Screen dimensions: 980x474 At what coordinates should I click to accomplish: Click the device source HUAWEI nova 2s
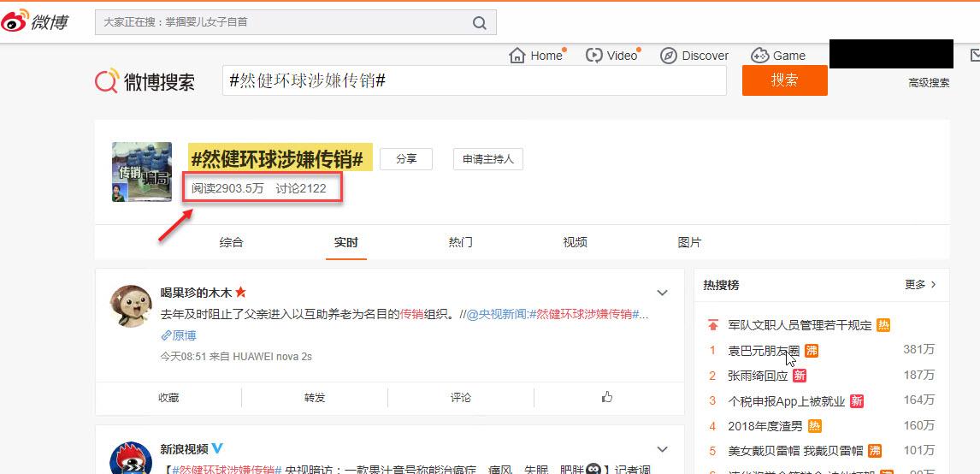pos(272,357)
